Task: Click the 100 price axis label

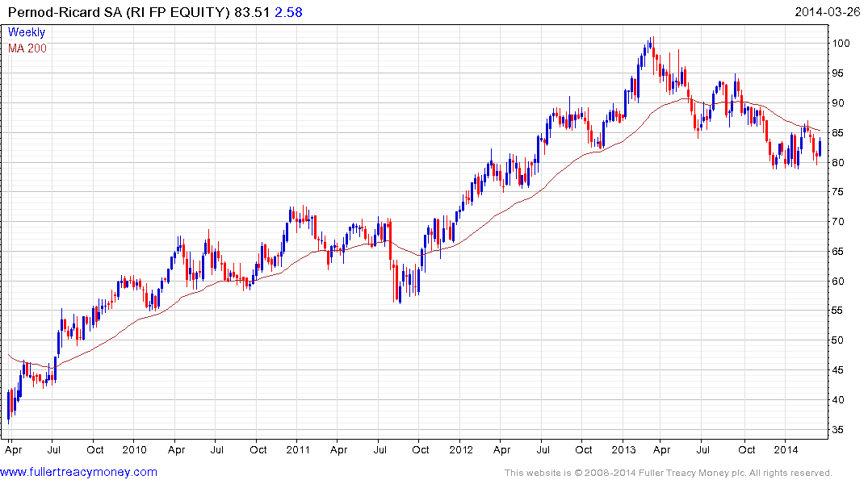Action: coord(841,43)
